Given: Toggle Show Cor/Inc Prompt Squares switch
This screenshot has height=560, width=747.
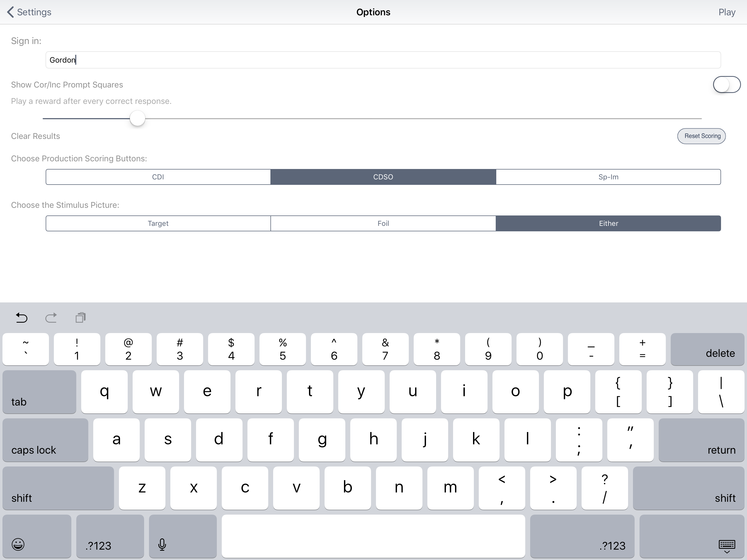Looking at the screenshot, I should coord(726,84).
